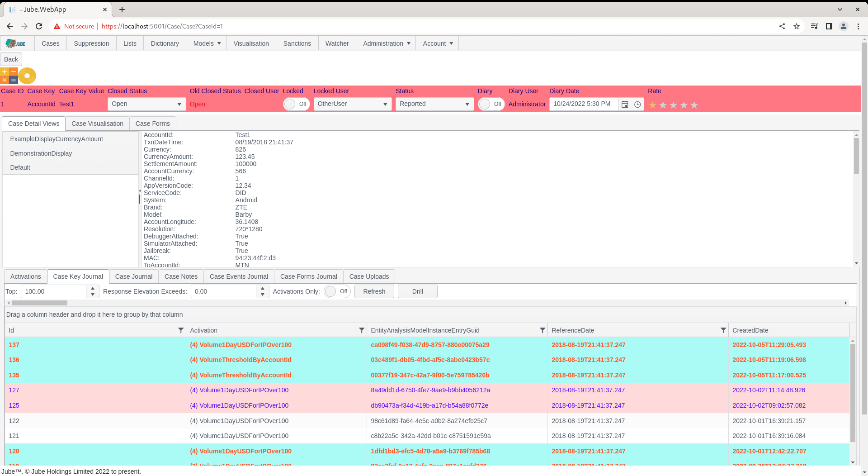Open the browser profile avatar
The height and width of the screenshot is (476, 868).
click(844, 26)
